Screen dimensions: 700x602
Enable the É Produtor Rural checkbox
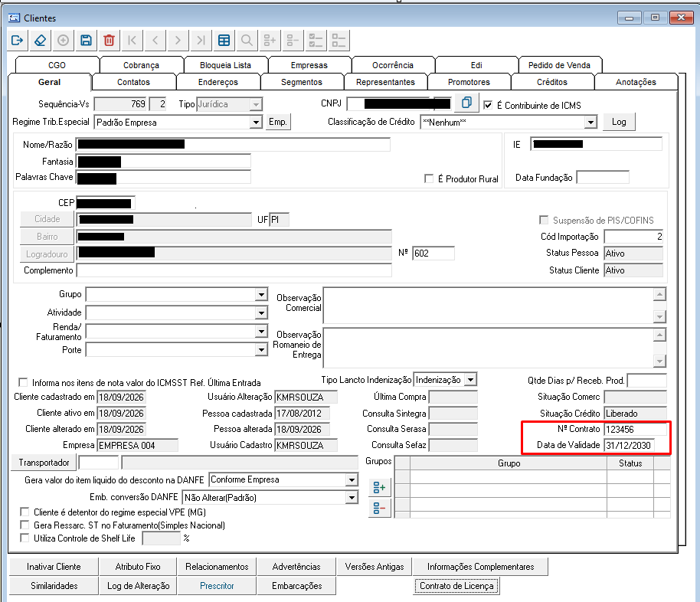coord(429,178)
